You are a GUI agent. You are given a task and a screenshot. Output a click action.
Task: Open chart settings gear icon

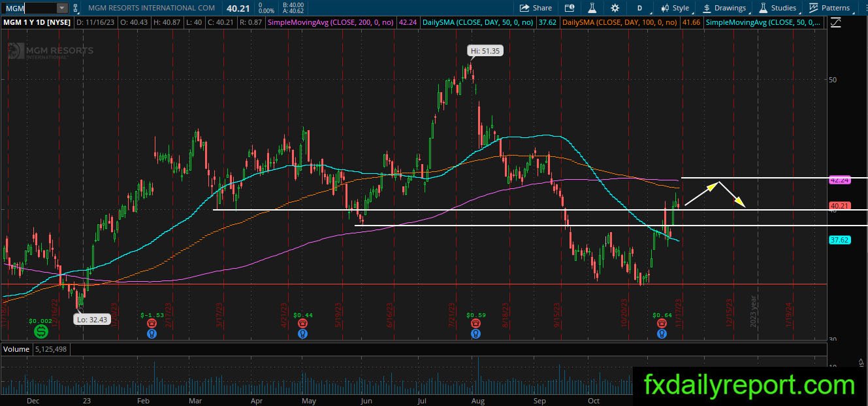pyautogui.click(x=615, y=8)
